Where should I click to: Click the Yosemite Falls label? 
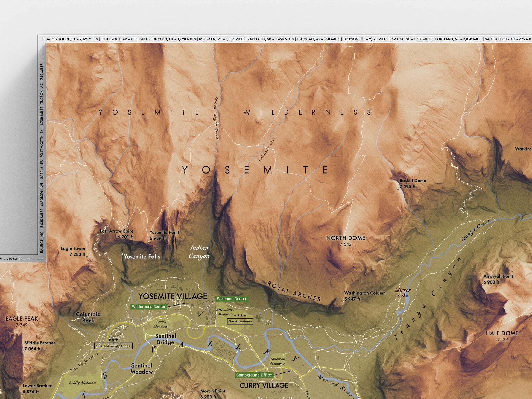tap(142, 257)
